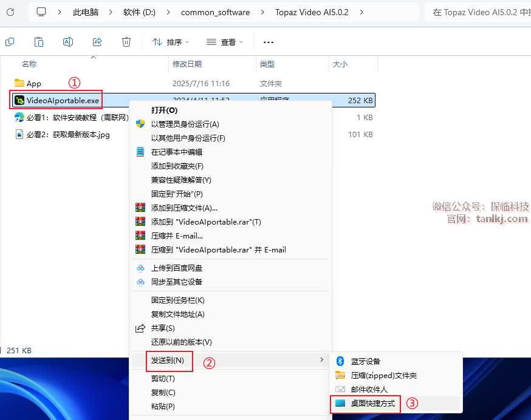Click Baidu cloud icon beside 上传到百度网盘

[140, 268]
